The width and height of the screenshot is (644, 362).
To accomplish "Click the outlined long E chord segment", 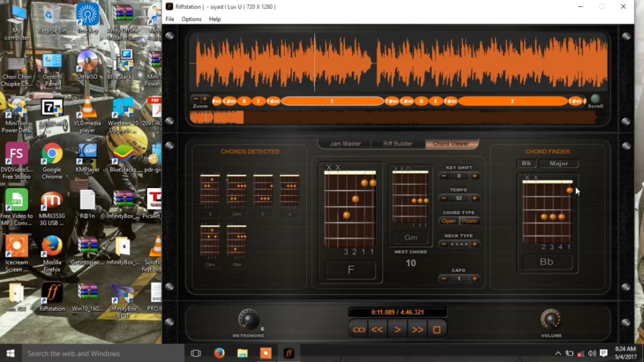I will click(333, 101).
